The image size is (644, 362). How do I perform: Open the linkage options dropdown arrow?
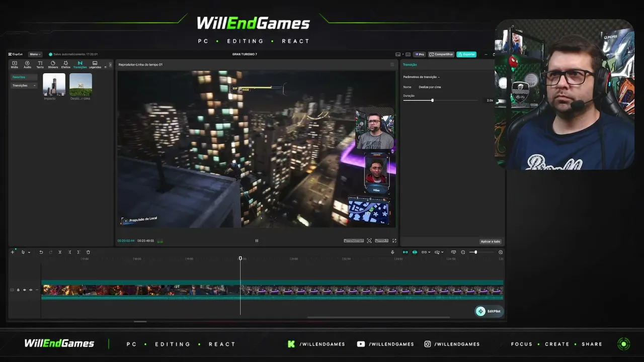429,252
